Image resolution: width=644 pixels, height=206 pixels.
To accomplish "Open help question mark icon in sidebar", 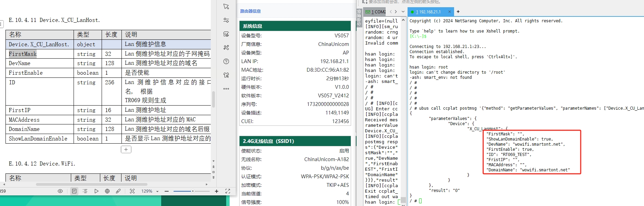I will [226, 61].
